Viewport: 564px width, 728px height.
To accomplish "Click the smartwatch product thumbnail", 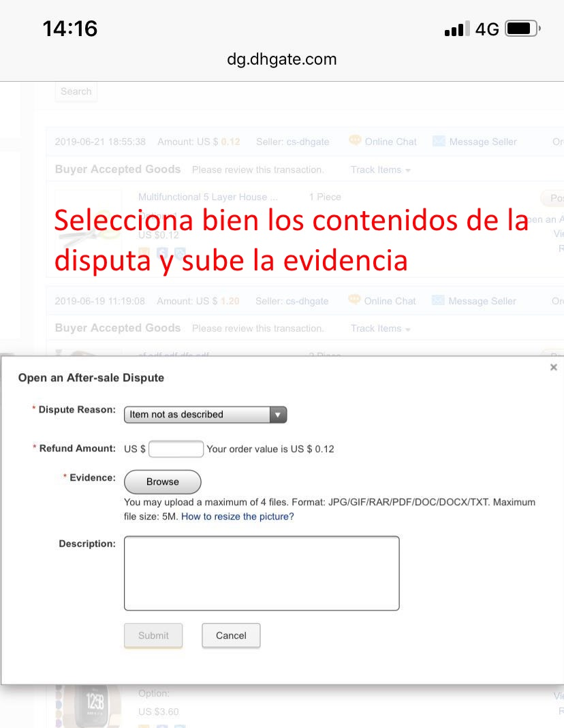I will pos(88,705).
